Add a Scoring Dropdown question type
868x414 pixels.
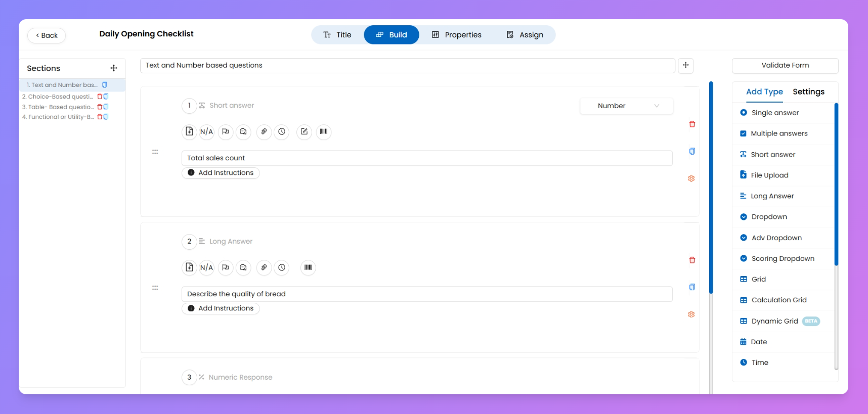click(x=783, y=259)
